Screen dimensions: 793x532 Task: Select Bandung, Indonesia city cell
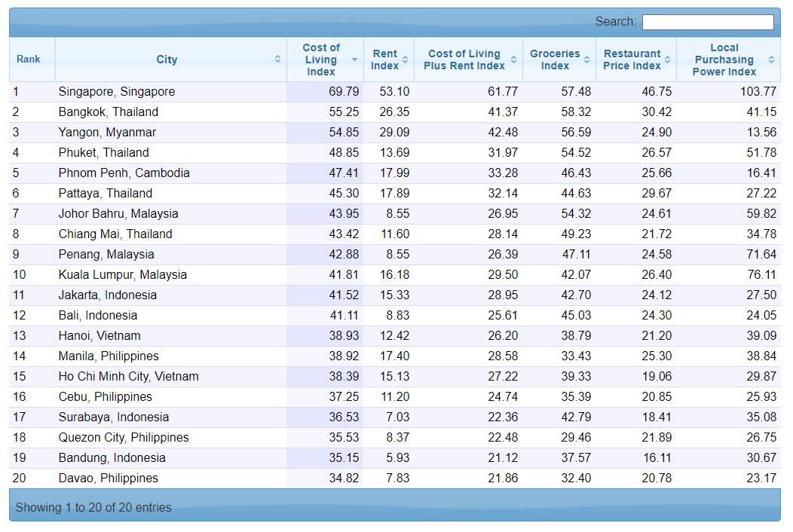tap(171, 457)
